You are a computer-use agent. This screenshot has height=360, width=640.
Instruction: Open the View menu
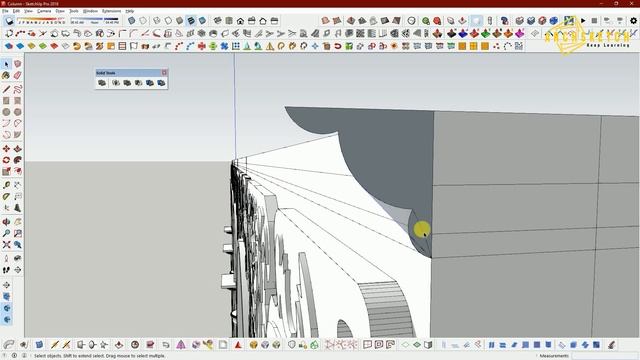click(28, 11)
